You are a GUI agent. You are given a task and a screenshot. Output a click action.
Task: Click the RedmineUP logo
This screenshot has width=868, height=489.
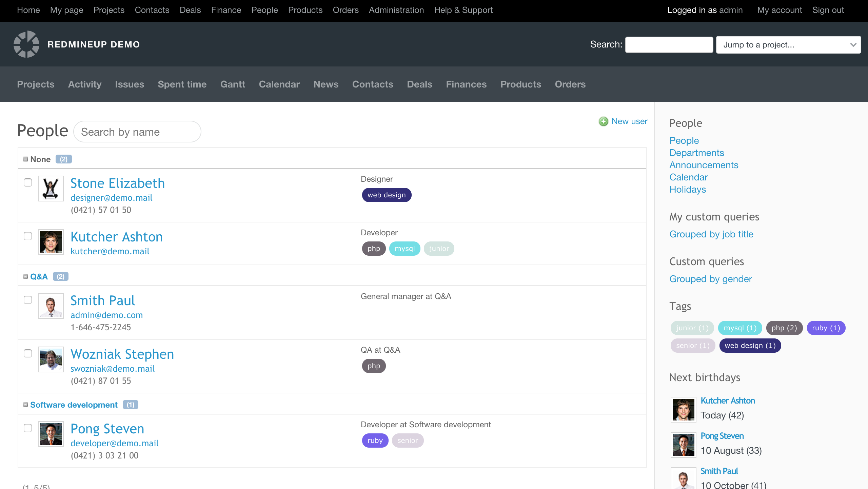[26, 44]
